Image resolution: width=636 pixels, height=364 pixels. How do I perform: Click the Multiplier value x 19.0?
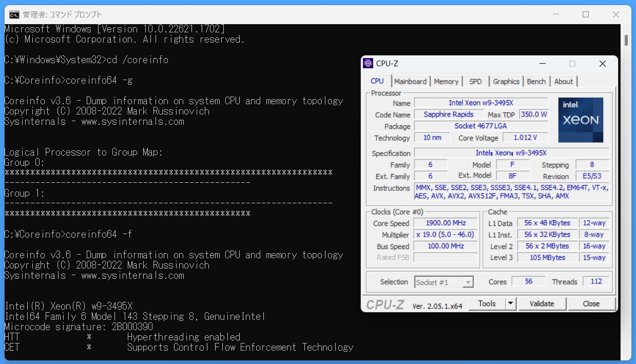[x=446, y=235]
